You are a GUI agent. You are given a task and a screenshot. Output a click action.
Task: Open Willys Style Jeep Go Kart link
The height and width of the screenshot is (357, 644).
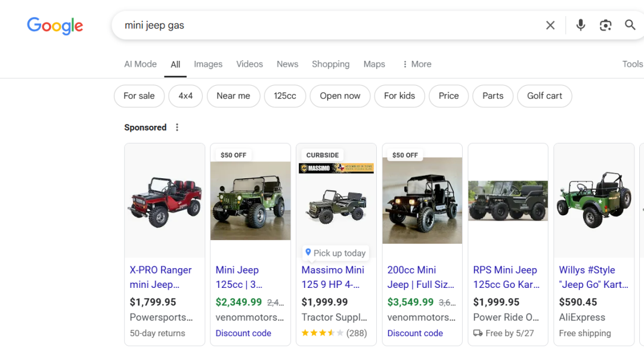click(x=593, y=277)
